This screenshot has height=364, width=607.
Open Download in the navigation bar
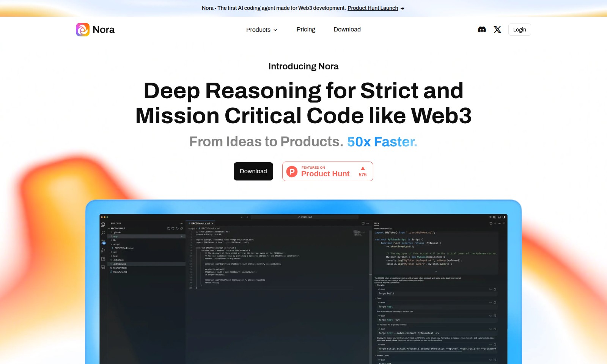point(347,30)
